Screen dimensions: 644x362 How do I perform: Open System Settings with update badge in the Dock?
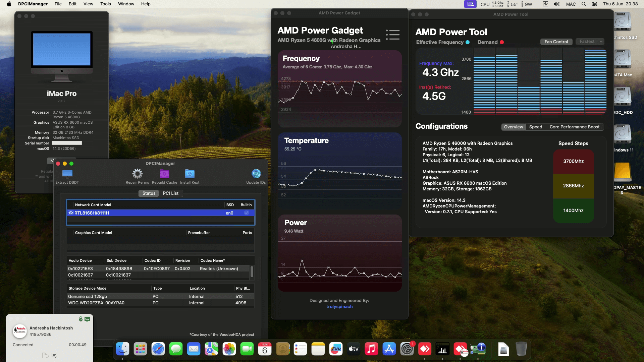click(x=407, y=349)
